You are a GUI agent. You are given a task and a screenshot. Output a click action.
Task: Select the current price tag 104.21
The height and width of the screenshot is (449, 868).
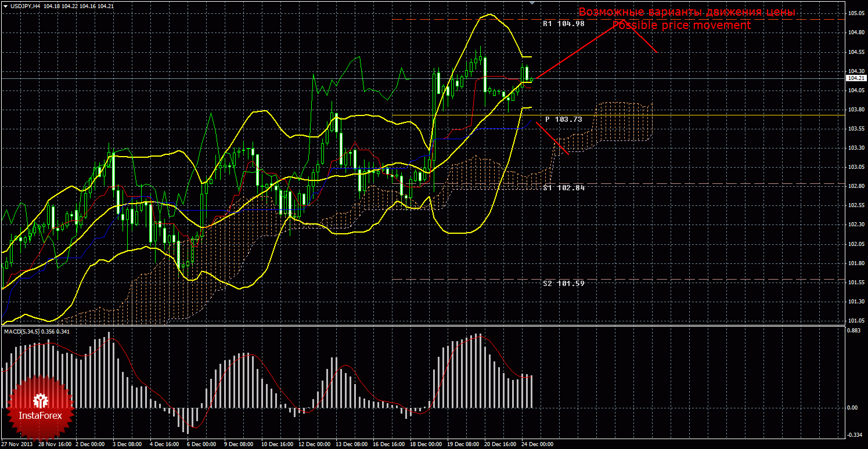tap(856, 78)
